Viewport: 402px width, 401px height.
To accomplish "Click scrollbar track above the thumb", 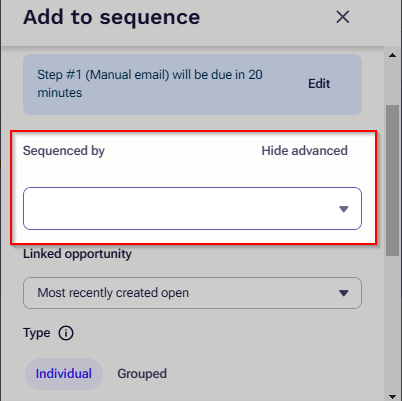I will 393,83.
